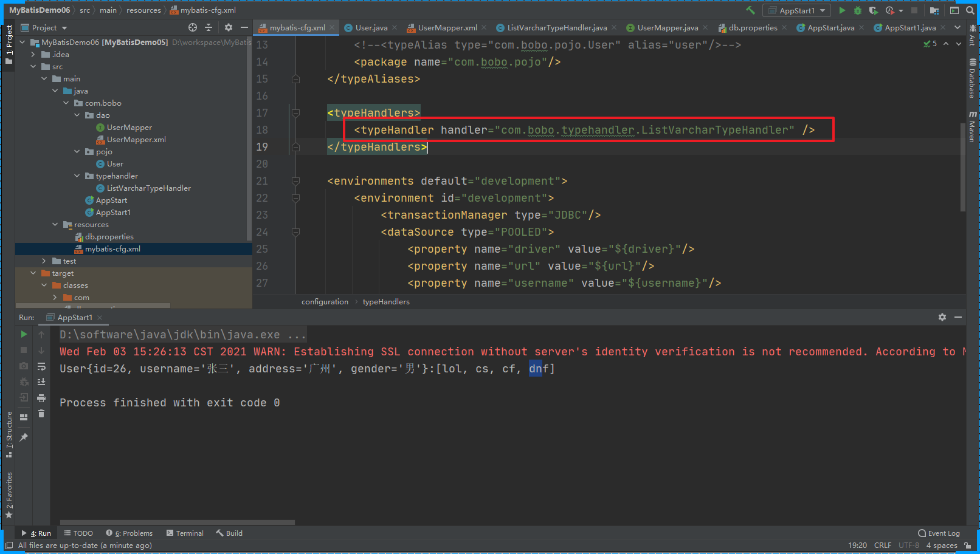Expand the test folder
Image resolution: width=980 pixels, height=554 pixels.
click(44, 261)
